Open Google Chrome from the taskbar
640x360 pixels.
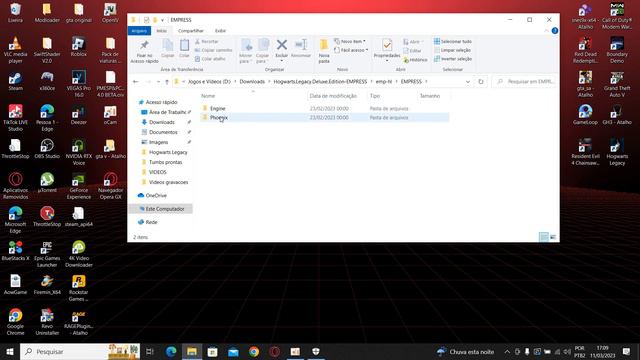[x=254, y=351]
